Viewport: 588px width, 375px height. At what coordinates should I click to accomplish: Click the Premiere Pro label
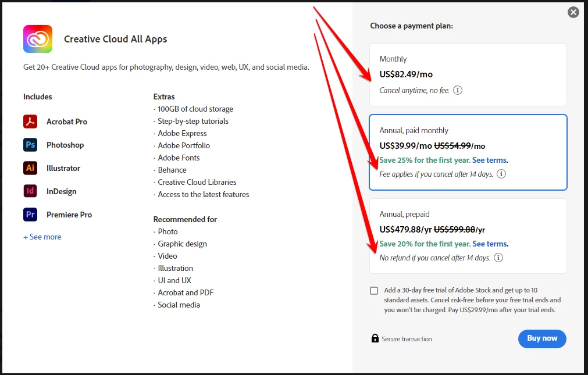[69, 215]
